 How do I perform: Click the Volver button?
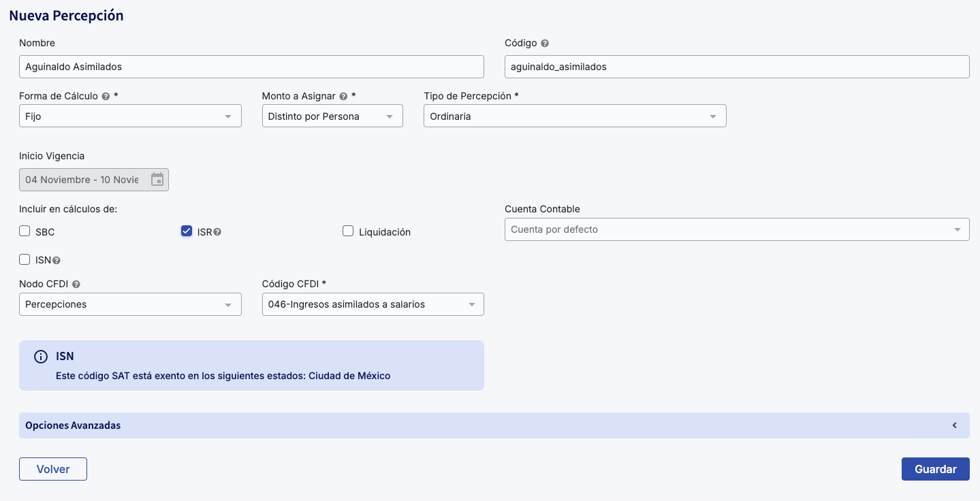pos(53,469)
